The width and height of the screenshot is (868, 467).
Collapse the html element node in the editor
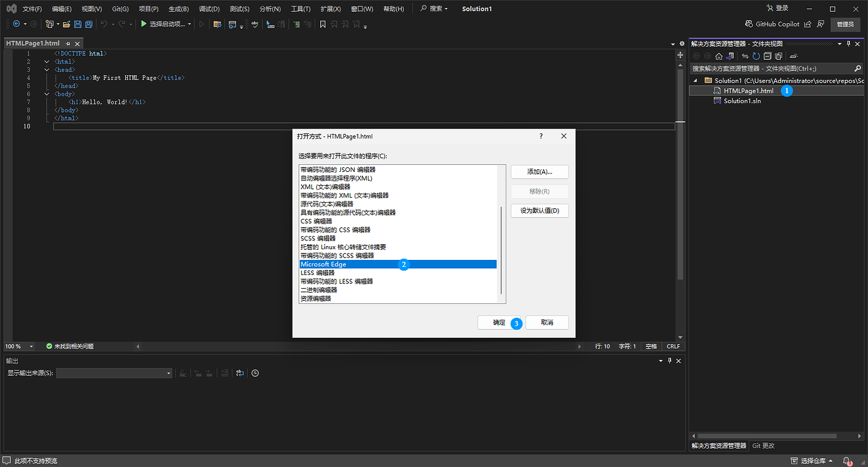pyautogui.click(x=47, y=61)
